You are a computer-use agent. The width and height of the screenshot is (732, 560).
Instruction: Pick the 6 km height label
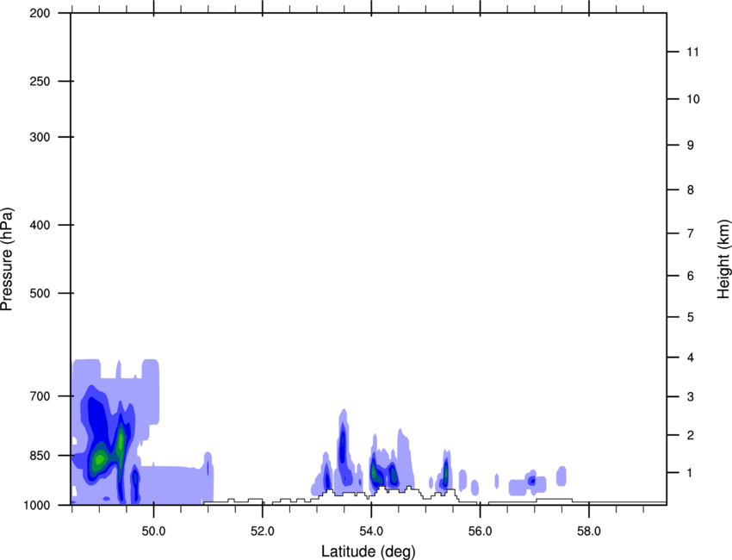(690, 276)
